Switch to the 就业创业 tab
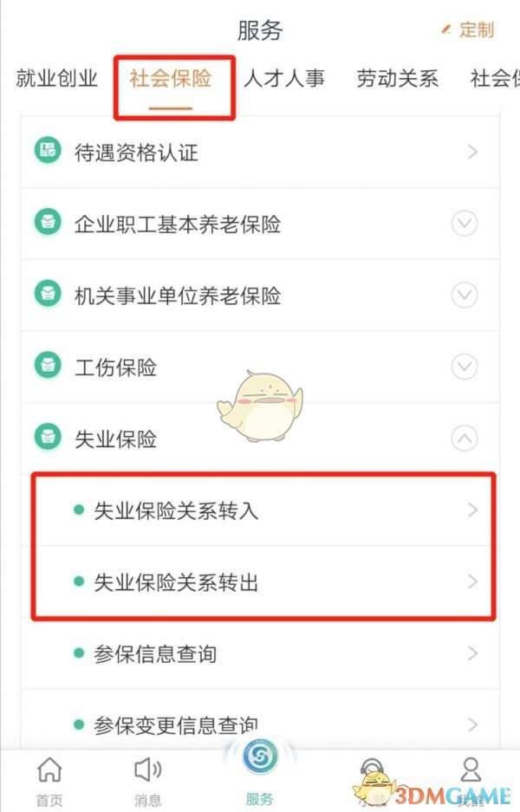The image size is (520, 812). (56, 78)
